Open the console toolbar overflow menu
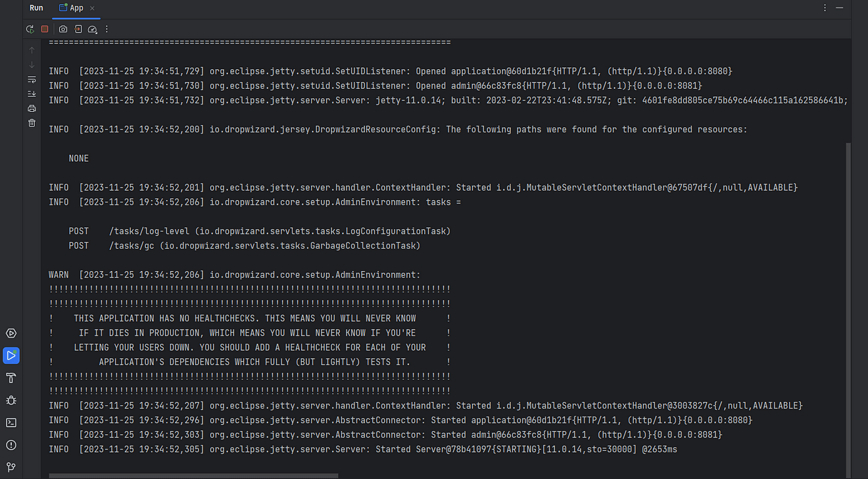The image size is (868, 479). [x=106, y=29]
